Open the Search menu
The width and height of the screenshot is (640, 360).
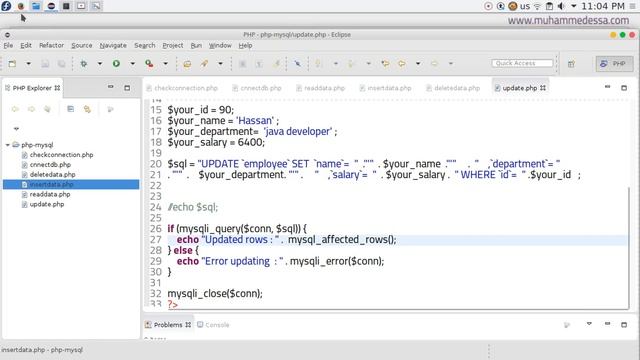144,45
